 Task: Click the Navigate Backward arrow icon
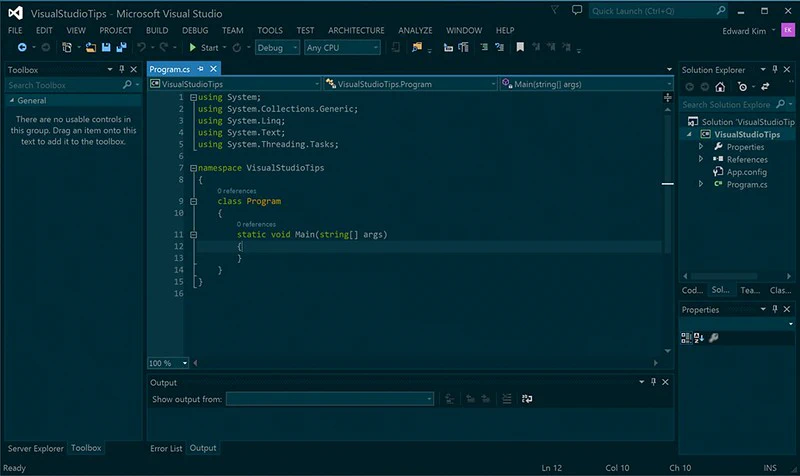tap(22, 47)
